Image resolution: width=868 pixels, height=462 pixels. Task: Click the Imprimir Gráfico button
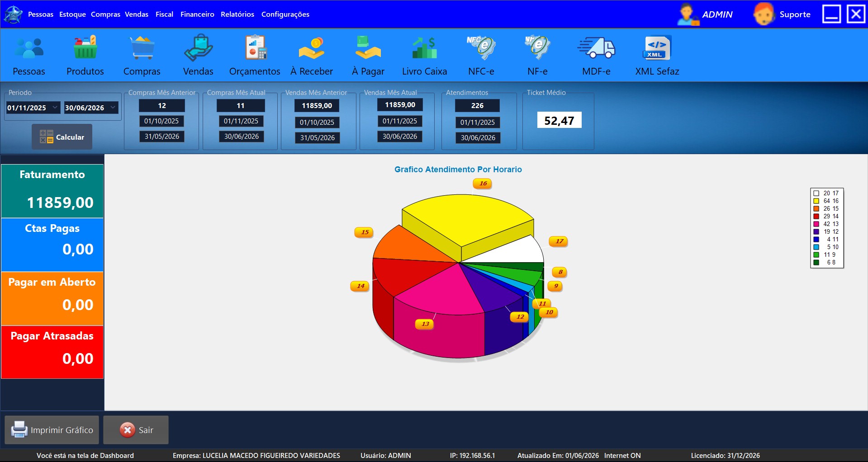[x=52, y=430]
